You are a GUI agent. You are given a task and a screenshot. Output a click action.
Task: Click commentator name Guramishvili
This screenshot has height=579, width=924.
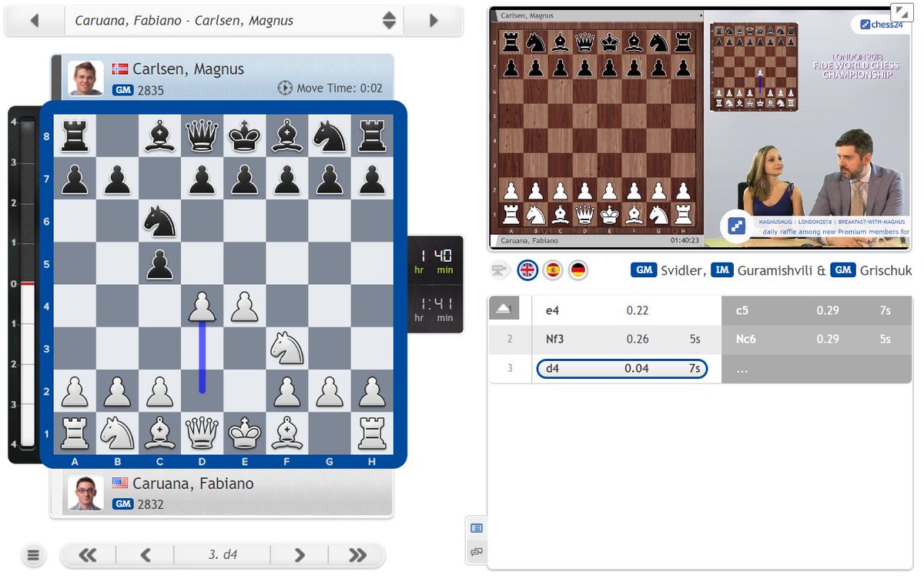coord(774,270)
